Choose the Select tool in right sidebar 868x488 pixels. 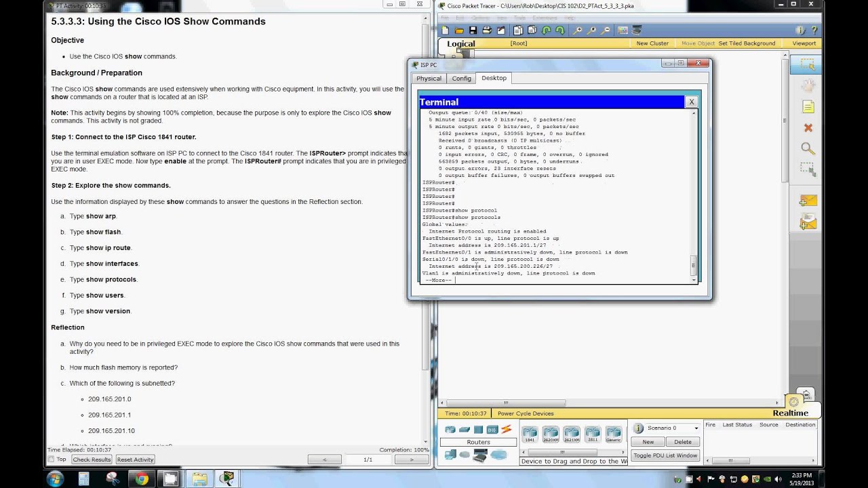(807, 65)
